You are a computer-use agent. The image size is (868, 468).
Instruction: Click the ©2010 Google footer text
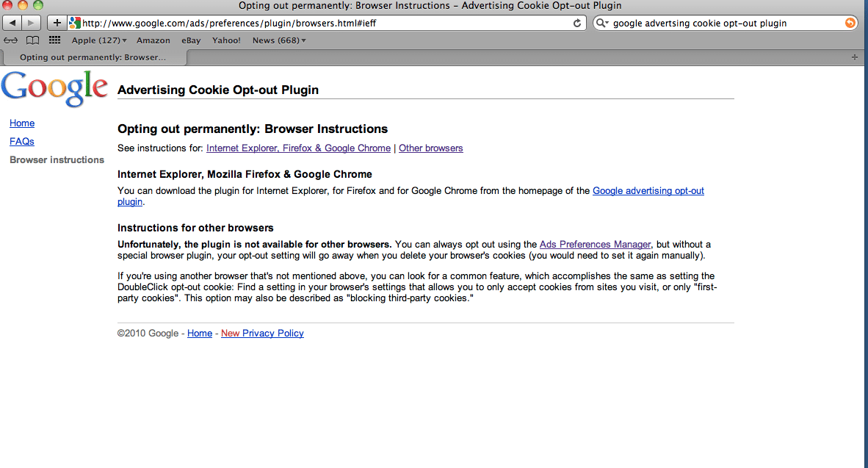tap(148, 333)
